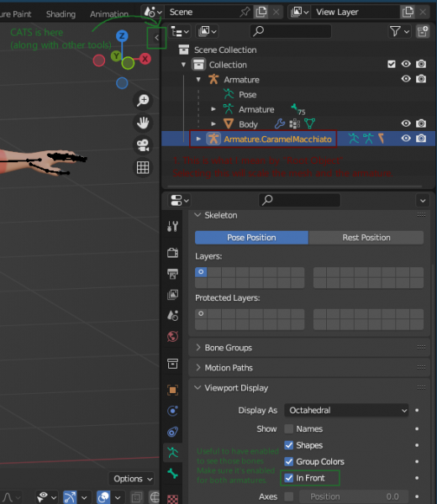Screen dimensions: 437x504
Task: Open the World properties tab icon
Action: (x=172, y=337)
